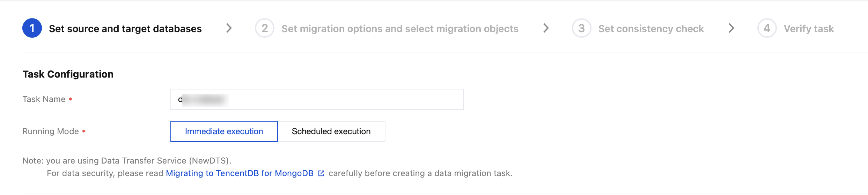Click the step 2 number circle
The height and width of the screenshot is (195, 868).
click(265, 28)
